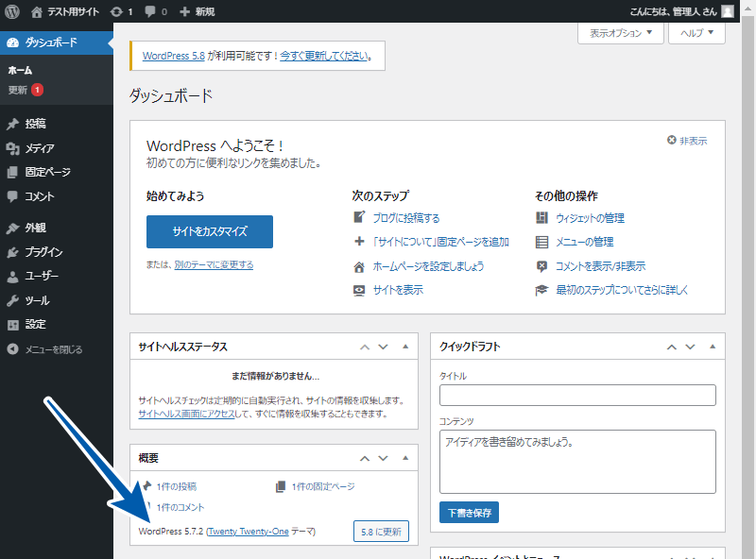Open the 外観 menu label

tap(35, 228)
